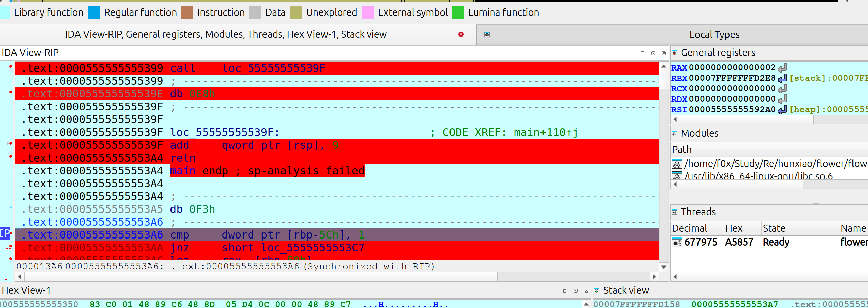The image size is (868, 308).
Task: Close the Hex View-1 panel
Action: (x=586, y=291)
